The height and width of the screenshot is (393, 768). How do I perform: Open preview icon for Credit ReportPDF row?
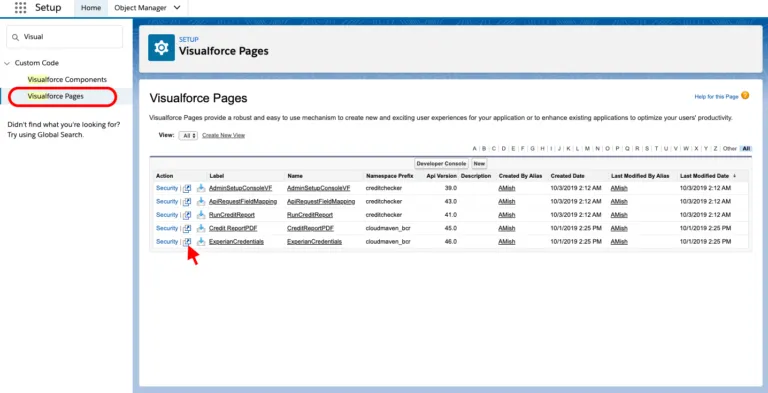click(187, 228)
